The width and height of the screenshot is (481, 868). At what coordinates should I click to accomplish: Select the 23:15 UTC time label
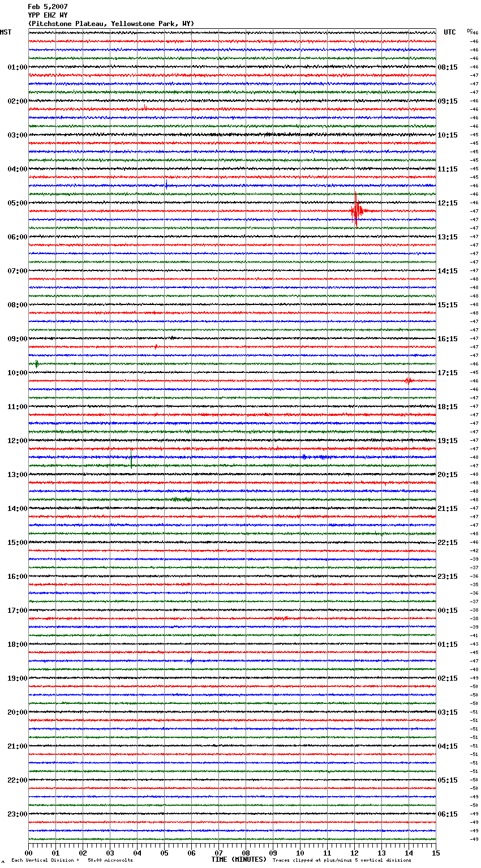(448, 577)
